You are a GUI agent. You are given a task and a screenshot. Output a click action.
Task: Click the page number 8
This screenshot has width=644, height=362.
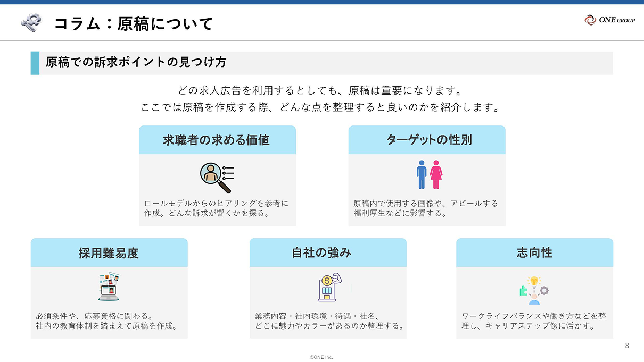[627, 346]
